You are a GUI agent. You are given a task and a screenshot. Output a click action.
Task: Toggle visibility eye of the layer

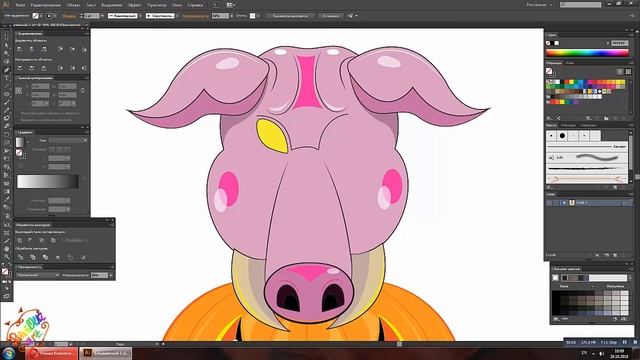pos(549,202)
